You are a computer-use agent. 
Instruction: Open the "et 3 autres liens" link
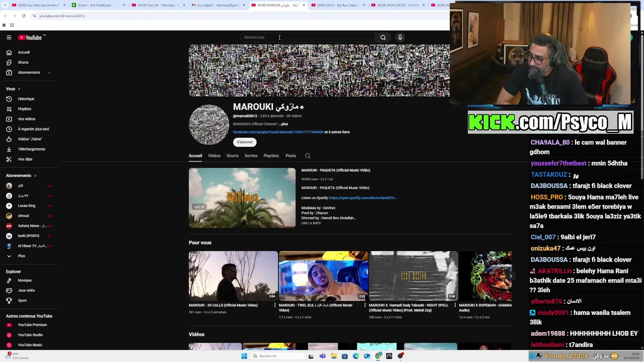coord(337,132)
